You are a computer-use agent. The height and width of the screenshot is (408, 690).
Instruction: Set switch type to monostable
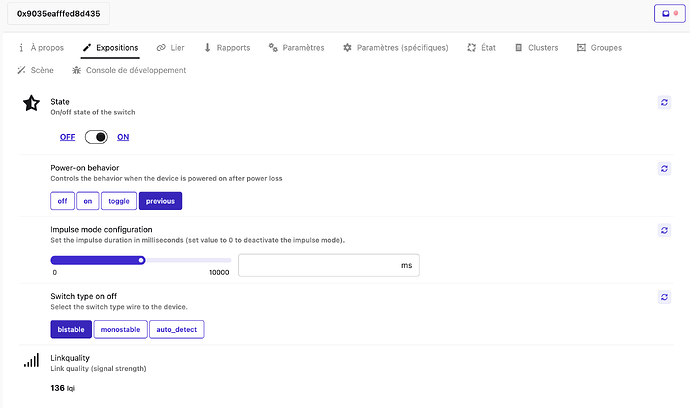(x=120, y=329)
